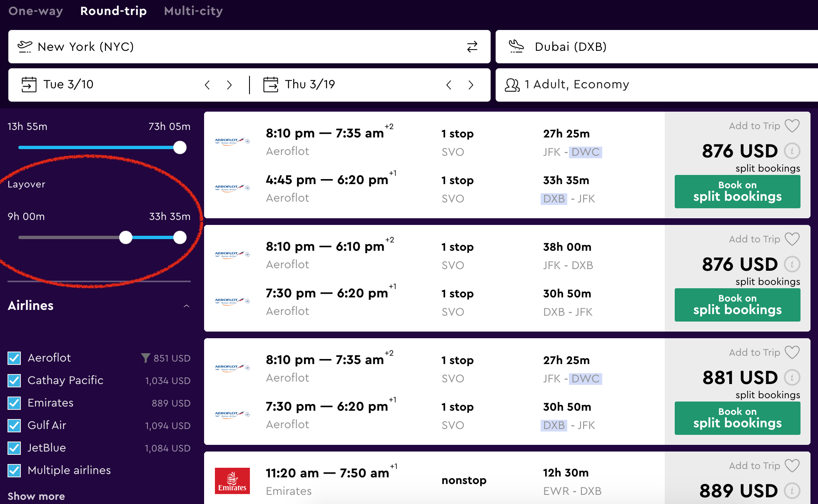Viewport: 818px width, 504px height.
Task: Click the 889 USD Emirates filter price
Action: (171, 403)
